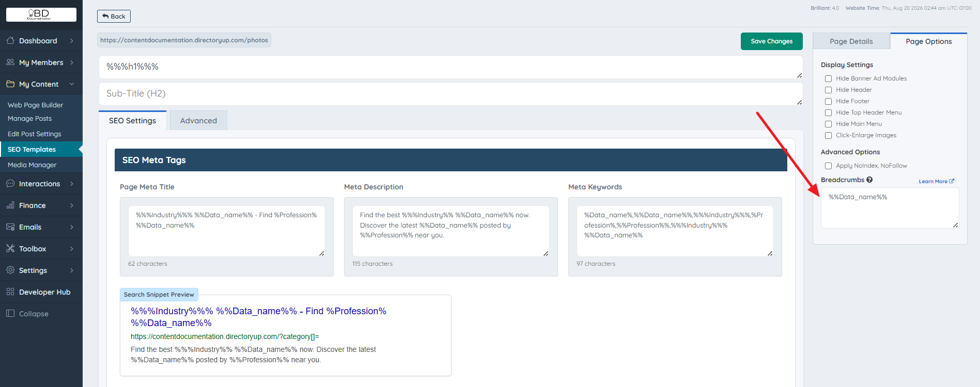980x387 pixels.
Task: Expand the Emails menu chevron
Action: point(72,227)
